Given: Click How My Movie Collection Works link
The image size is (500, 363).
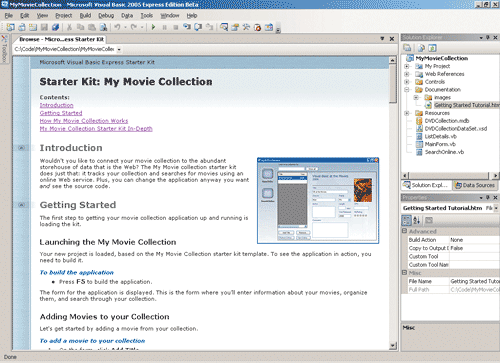Looking at the screenshot, I should [84, 121].
